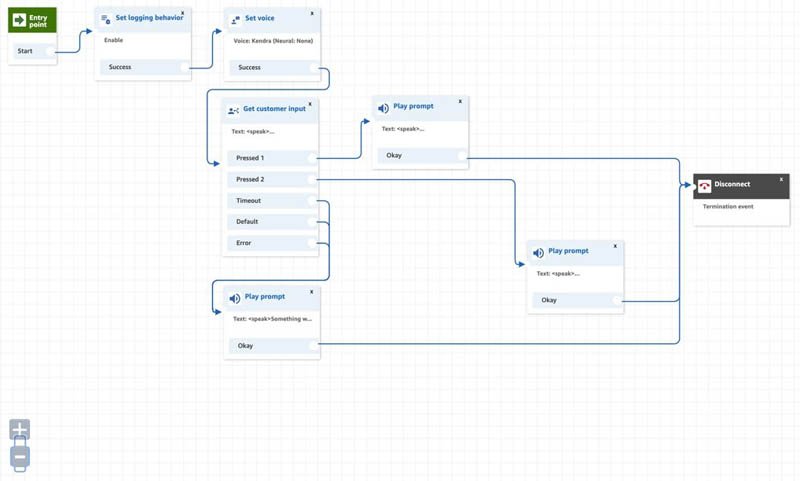The height and width of the screenshot is (481, 800).
Task: Click Okay output connector of 'Something w...' prompt
Action: click(314, 346)
